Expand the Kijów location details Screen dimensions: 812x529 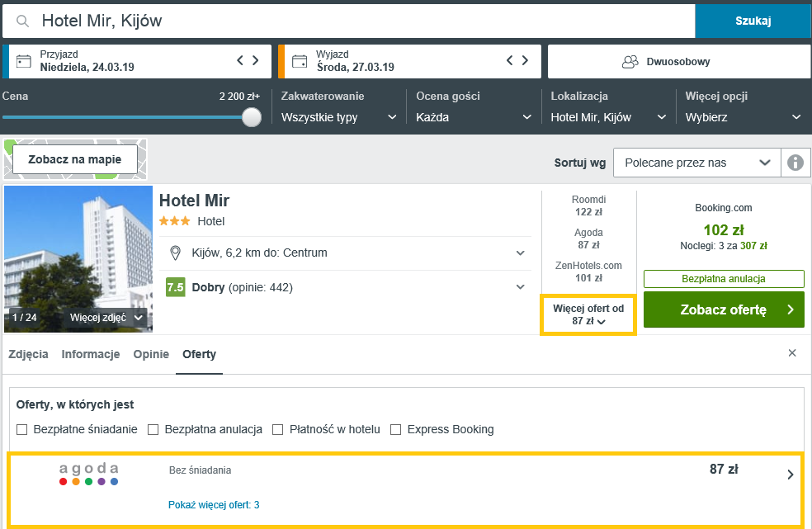tap(521, 253)
